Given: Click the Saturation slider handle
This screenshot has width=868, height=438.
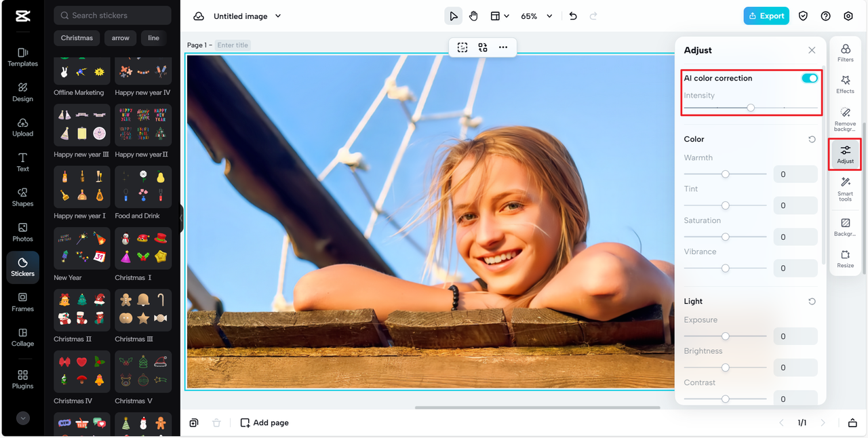Looking at the screenshot, I should click(x=726, y=237).
